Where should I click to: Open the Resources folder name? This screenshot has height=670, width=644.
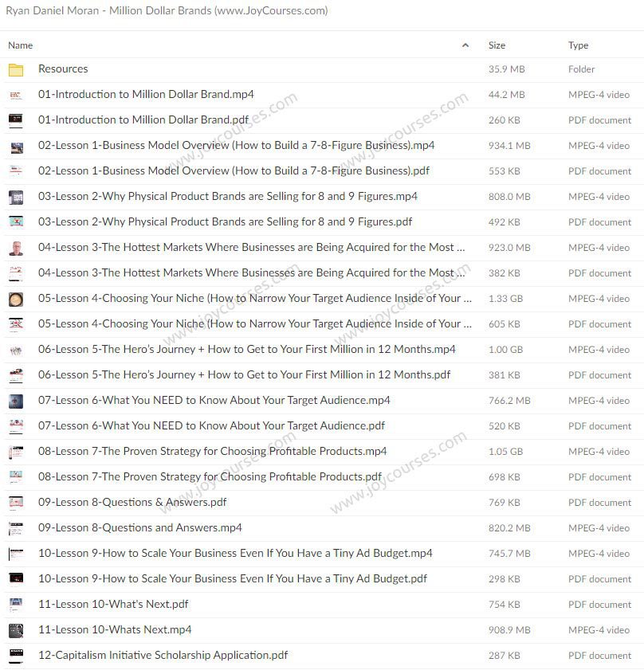(63, 69)
